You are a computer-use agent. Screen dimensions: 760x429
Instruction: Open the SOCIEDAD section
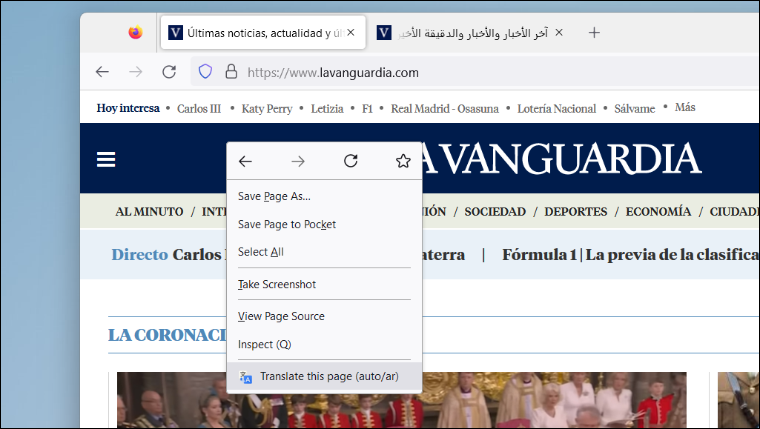click(495, 212)
